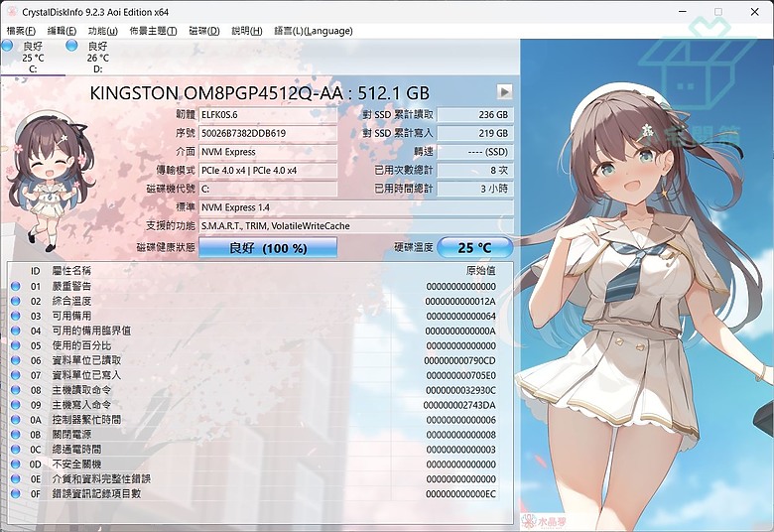Click the 良好 (100 %) health status button
The image size is (774, 532).
pos(268,247)
